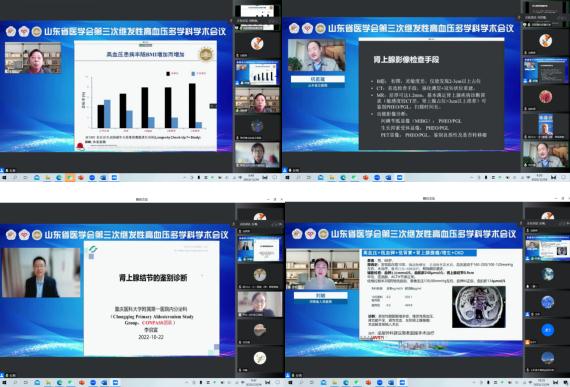Open Word in bottom-left screenshot's taskbar
570x387 pixels.
click(x=104, y=382)
